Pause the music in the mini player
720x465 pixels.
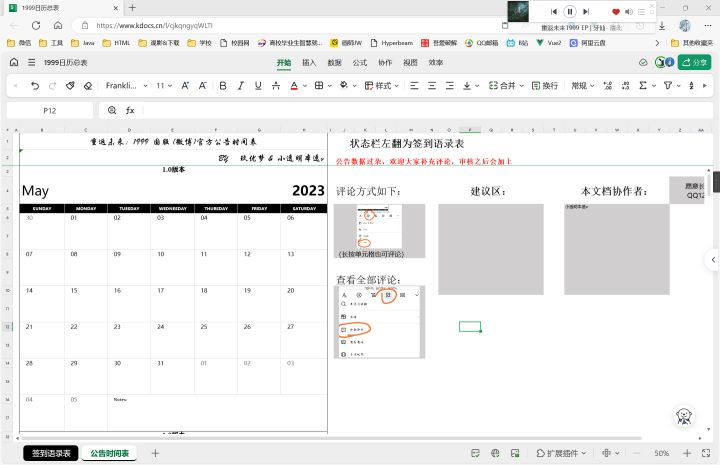coord(569,11)
